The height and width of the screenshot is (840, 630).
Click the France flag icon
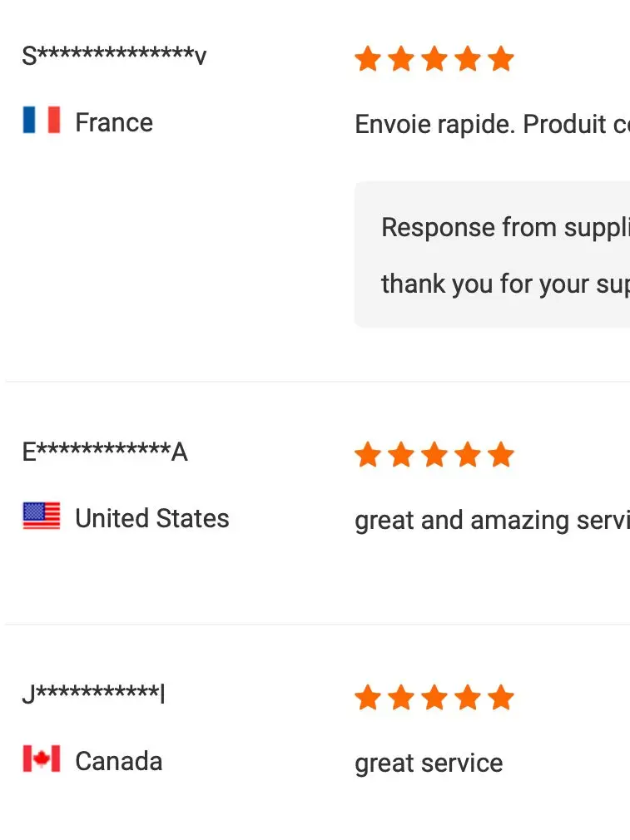(42, 121)
